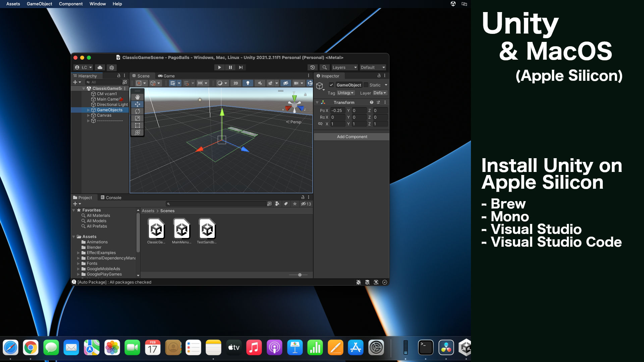The image size is (644, 362).
Task: Click the Unity cloud collaboration icon
Action: tap(100, 67)
